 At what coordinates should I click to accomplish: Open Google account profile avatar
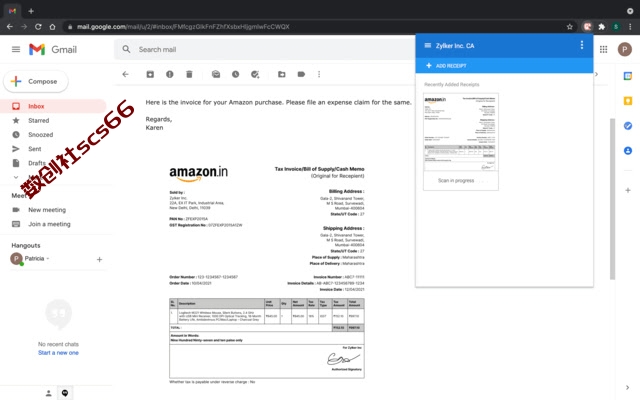pos(624,49)
